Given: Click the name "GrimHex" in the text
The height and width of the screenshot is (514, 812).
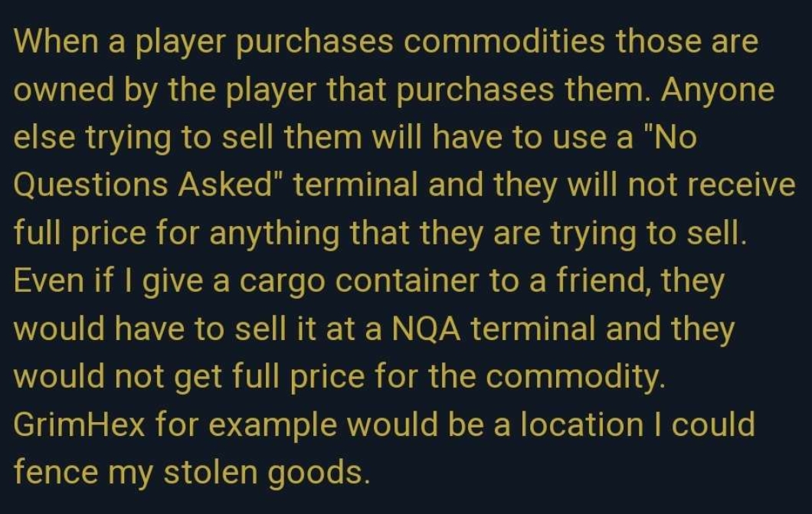Looking at the screenshot, I should click(x=79, y=426).
